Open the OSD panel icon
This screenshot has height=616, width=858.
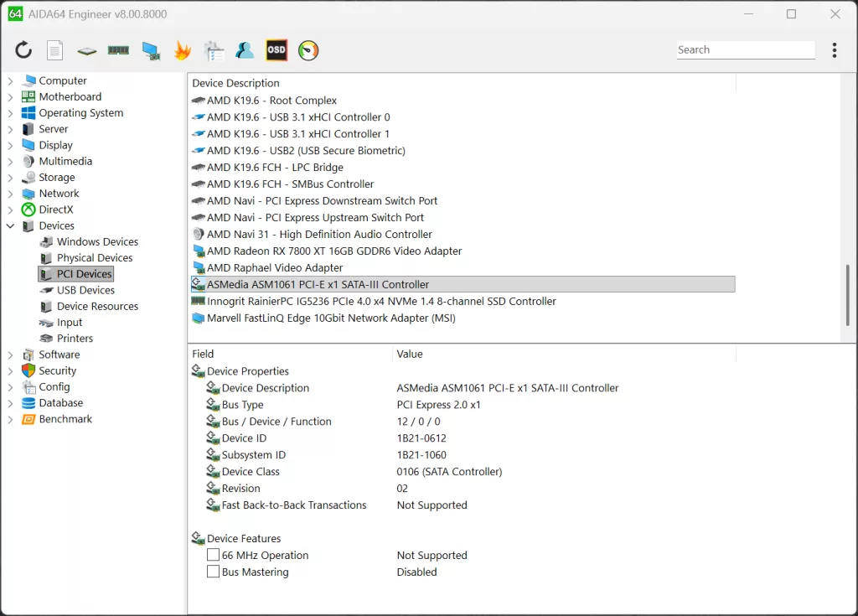point(277,50)
